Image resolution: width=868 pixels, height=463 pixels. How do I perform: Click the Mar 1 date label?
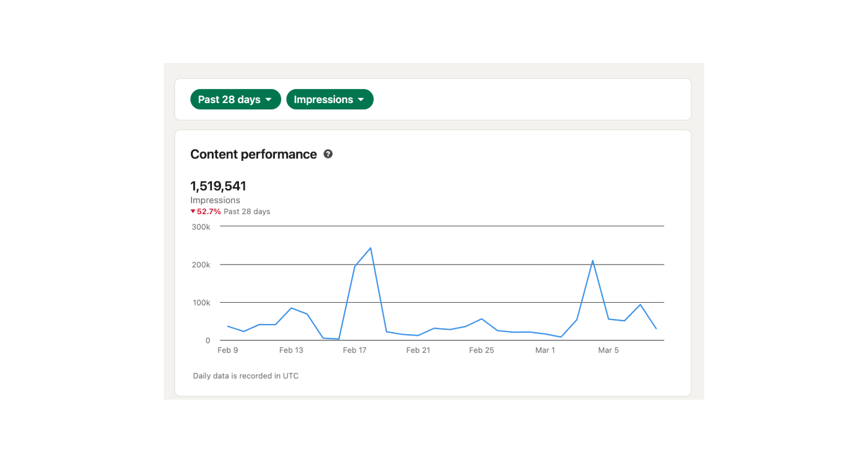[x=545, y=350]
